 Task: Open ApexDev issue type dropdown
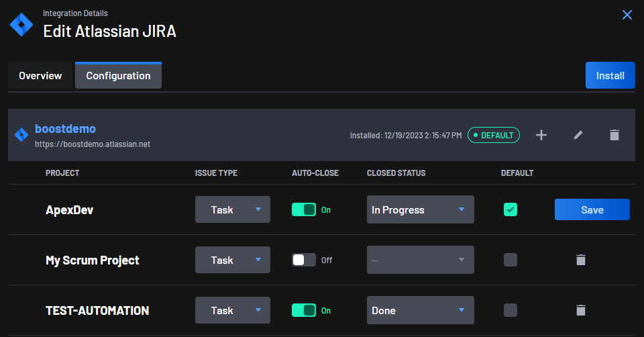[x=233, y=209]
